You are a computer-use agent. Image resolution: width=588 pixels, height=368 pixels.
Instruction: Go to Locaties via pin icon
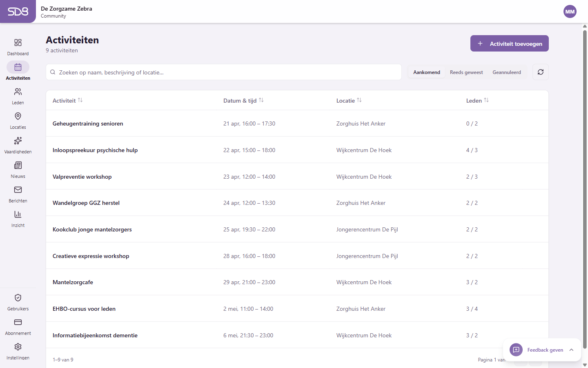click(18, 117)
